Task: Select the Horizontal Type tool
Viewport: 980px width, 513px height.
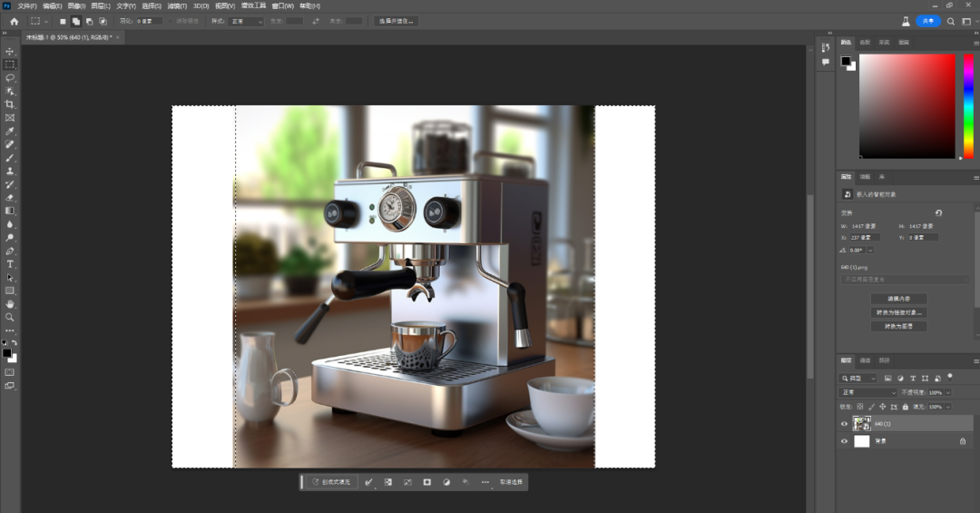Action: click(x=10, y=263)
